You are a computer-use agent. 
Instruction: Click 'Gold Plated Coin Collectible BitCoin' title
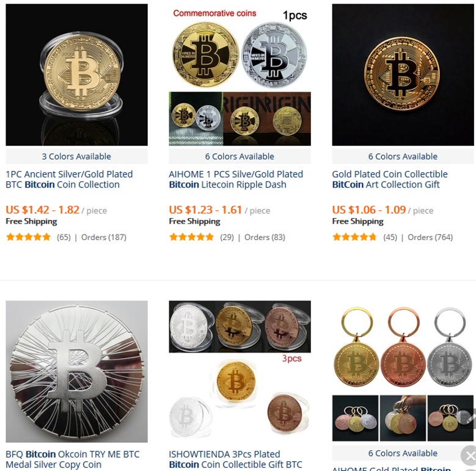pos(390,180)
